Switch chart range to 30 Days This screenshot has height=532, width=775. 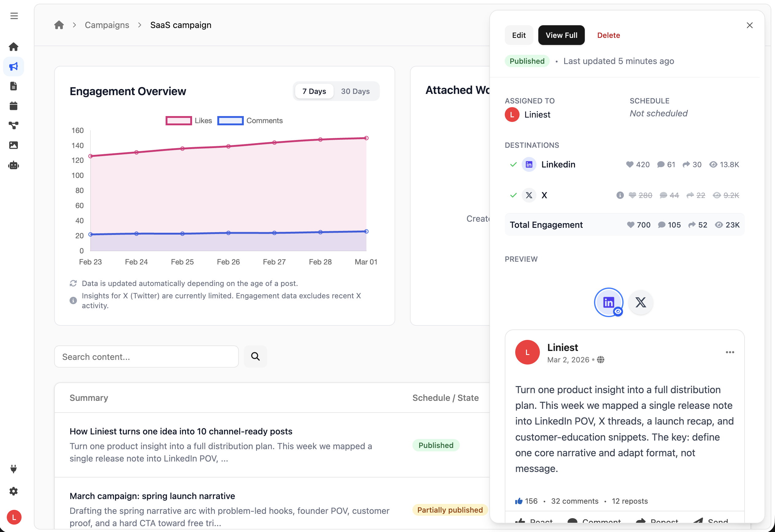click(x=355, y=91)
